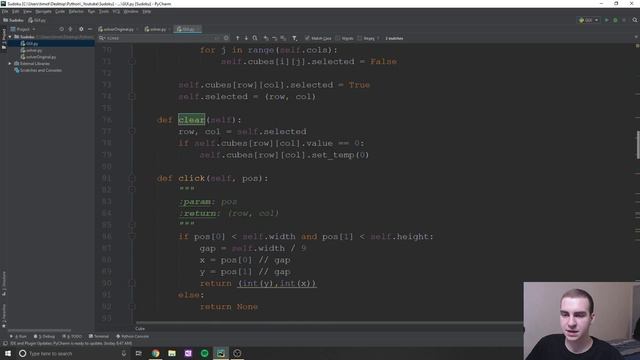640x360 pixels.
Task: Open the Windows Start menu
Action: pyautogui.click(x=8, y=353)
